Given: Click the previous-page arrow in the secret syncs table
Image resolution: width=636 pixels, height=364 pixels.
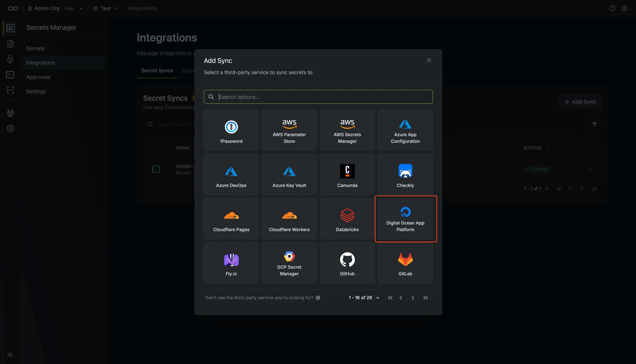Looking at the screenshot, I should coord(570,189).
